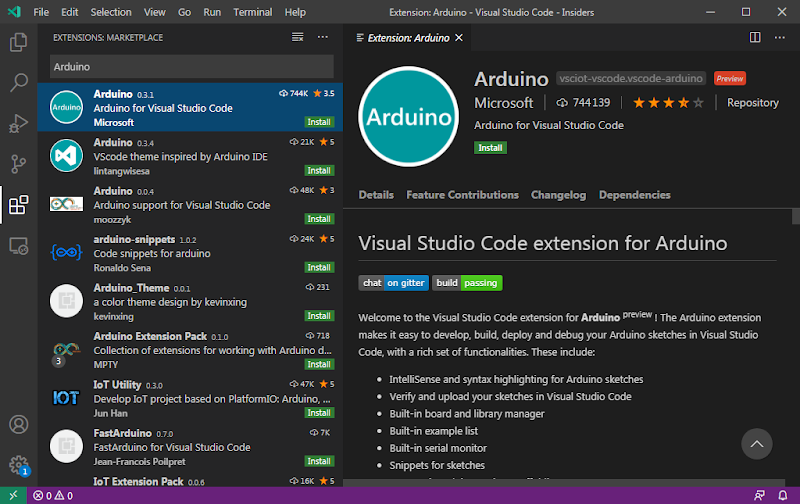The image size is (800, 504).
Task: Select the FastArduino extension row
Action: (190, 446)
